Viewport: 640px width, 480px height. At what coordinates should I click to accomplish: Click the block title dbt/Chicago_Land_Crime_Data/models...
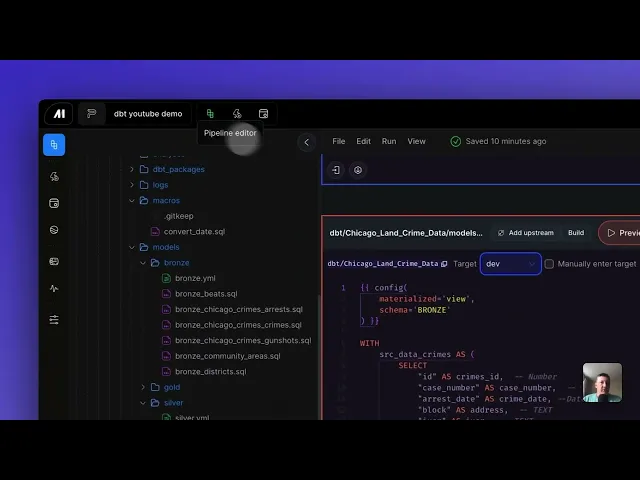[x=406, y=233]
